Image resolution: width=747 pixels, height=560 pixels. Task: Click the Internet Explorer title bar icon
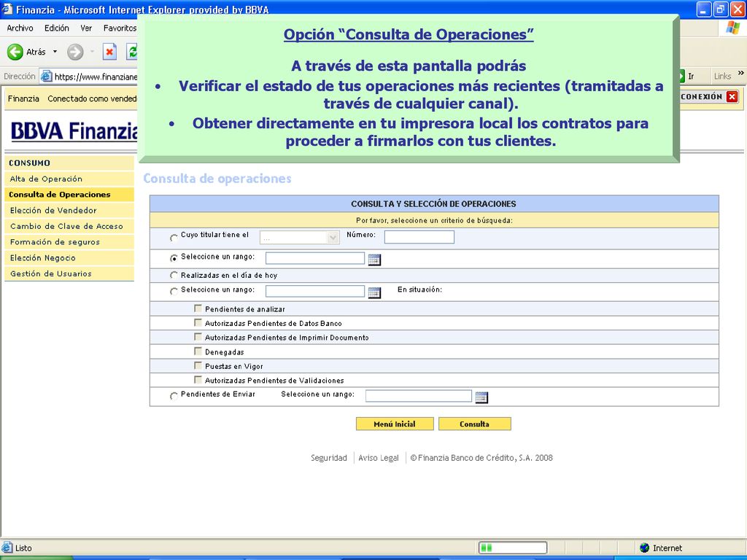[x=7, y=9]
